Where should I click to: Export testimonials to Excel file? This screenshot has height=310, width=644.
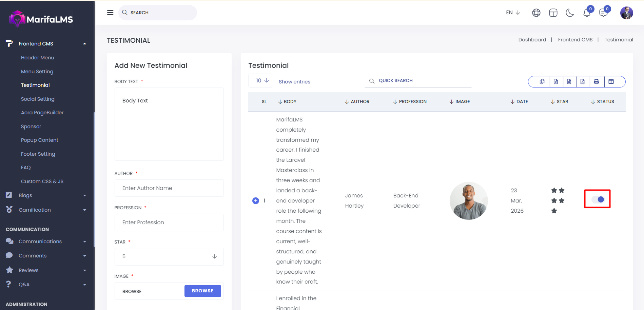pos(556,82)
